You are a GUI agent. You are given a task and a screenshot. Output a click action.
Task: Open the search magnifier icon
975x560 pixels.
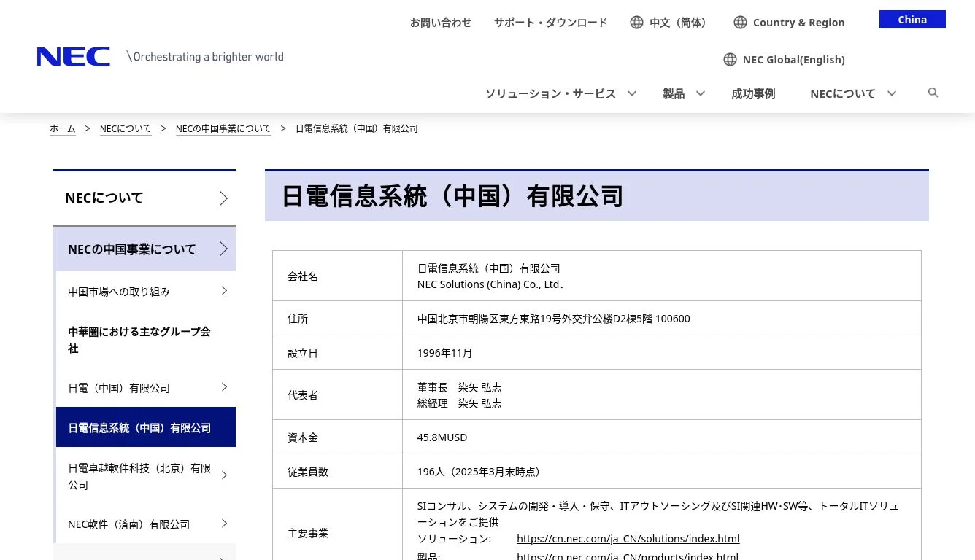pyautogui.click(x=933, y=93)
